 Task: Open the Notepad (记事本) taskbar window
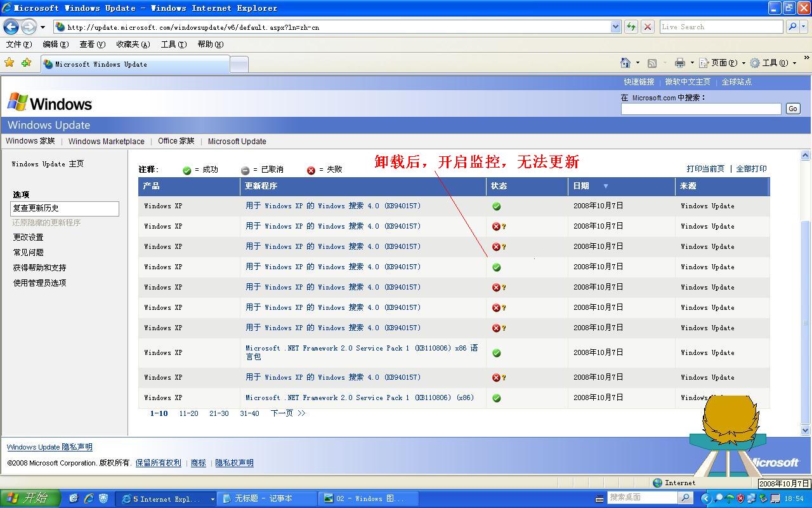coord(267,498)
